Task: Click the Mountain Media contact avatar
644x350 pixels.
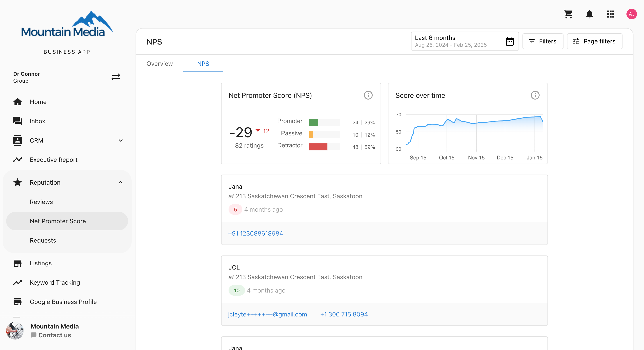Action: coord(15,330)
